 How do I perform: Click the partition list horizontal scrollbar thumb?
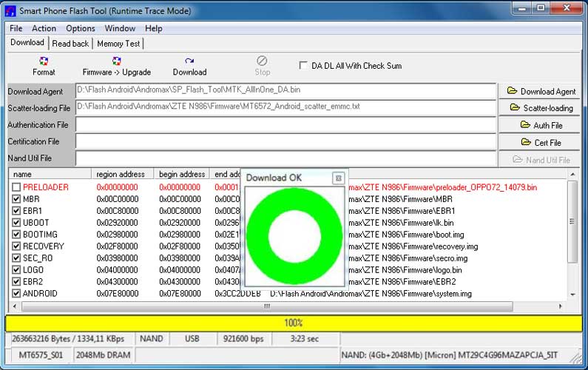[267, 306]
